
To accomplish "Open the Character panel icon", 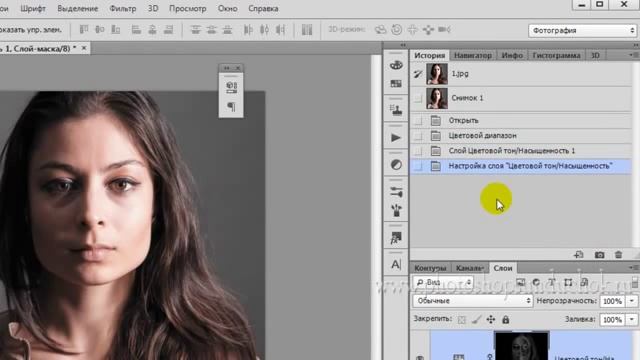I will [396, 264].
